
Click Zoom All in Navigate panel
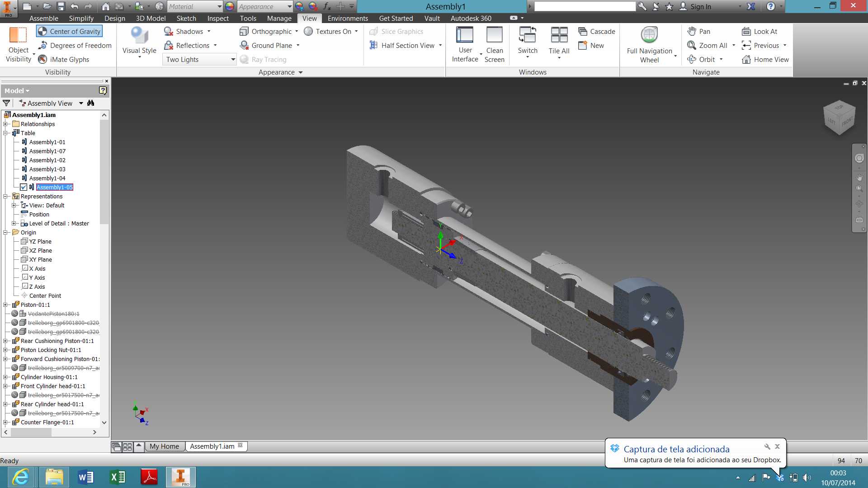point(708,45)
